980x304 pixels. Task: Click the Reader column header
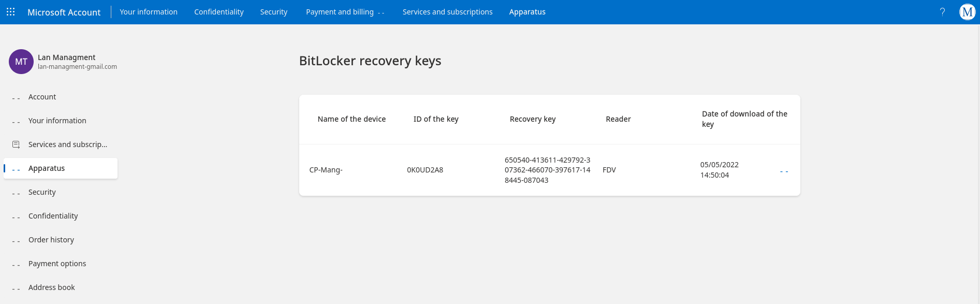[x=618, y=119]
